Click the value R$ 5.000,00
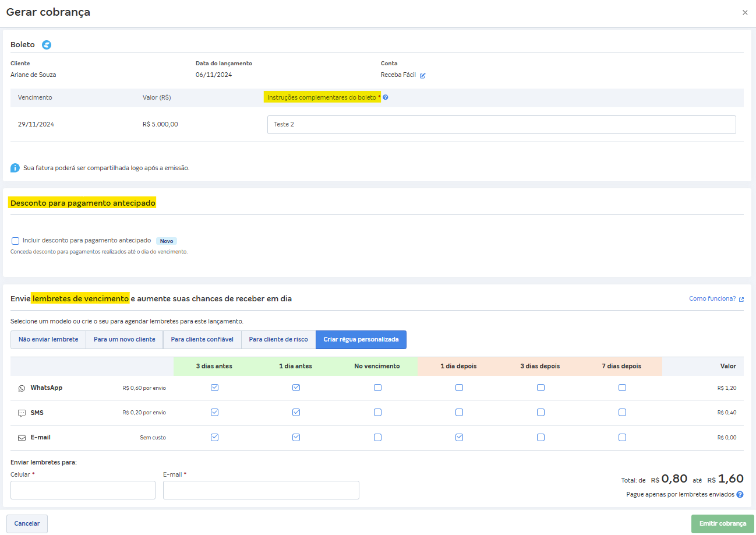This screenshot has height=535, width=756. coord(160,124)
